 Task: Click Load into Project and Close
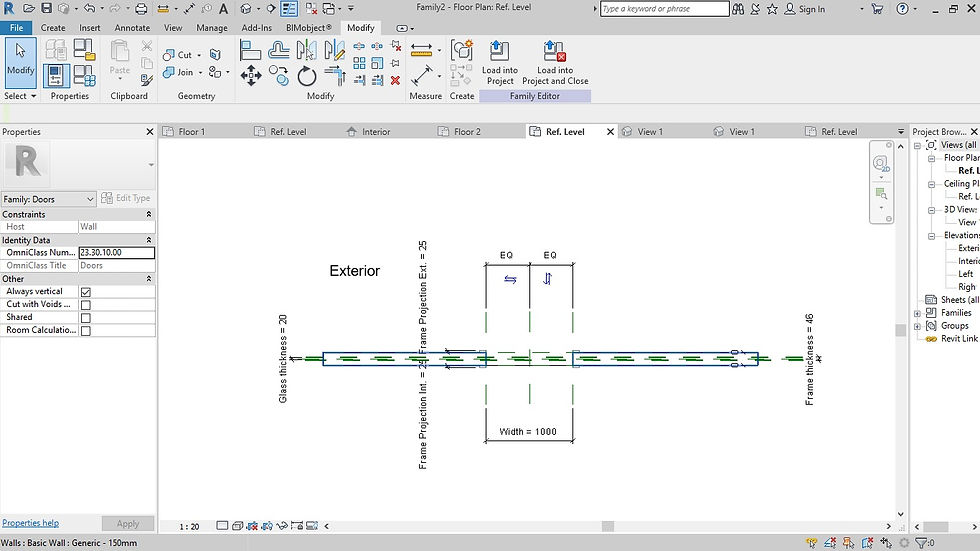[555, 62]
